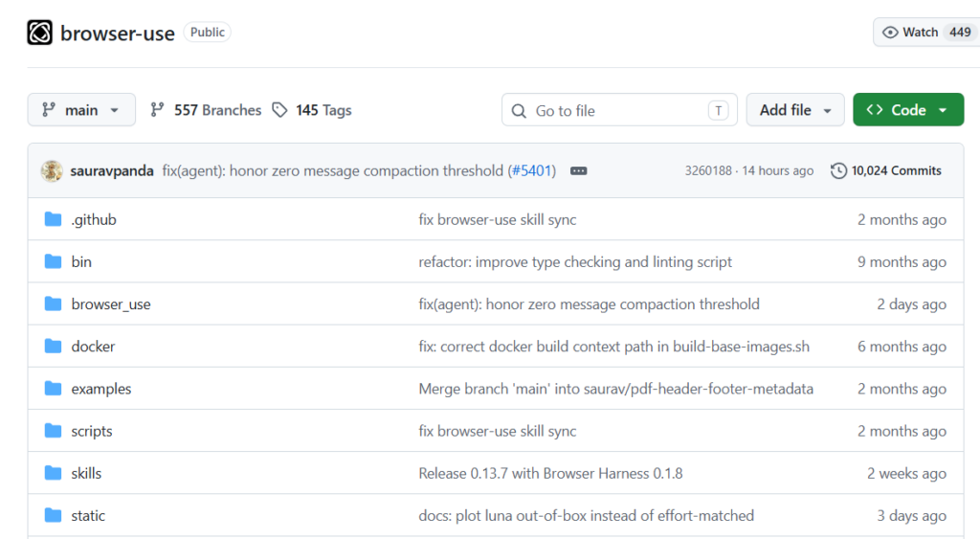The height and width of the screenshot is (539, 980).
Task: Open the .github folder
Action: click(94, 219)
